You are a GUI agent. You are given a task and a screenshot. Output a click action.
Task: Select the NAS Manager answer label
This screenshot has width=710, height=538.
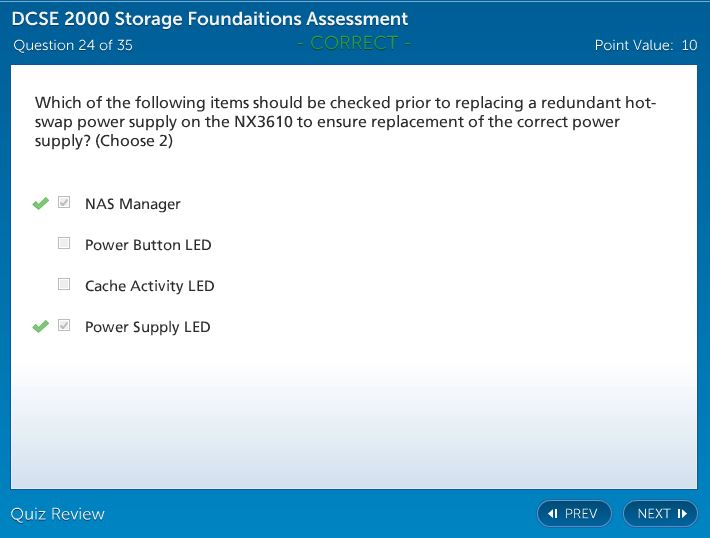[132, 204]
